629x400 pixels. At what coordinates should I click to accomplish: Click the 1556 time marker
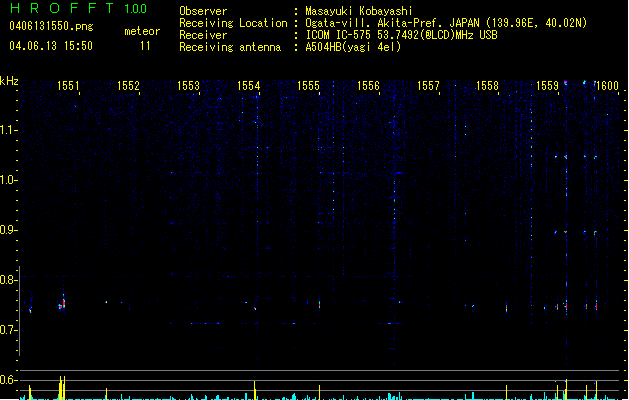pos(368,86)
